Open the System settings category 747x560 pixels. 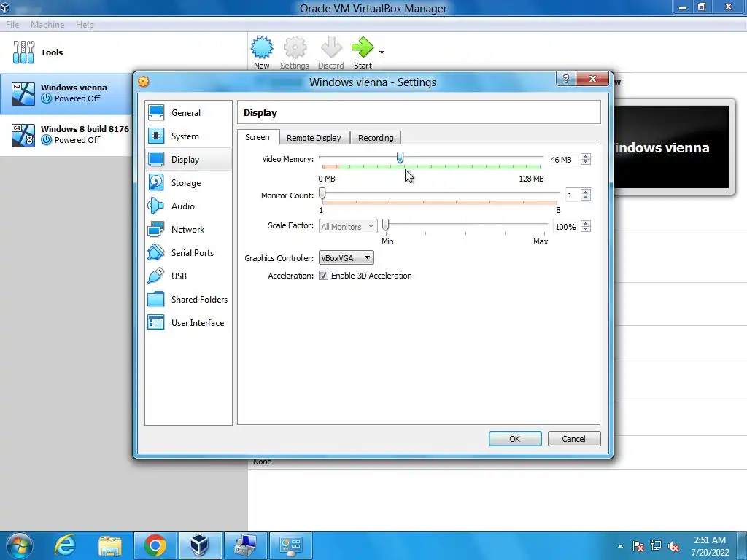(x=188, y=136)
